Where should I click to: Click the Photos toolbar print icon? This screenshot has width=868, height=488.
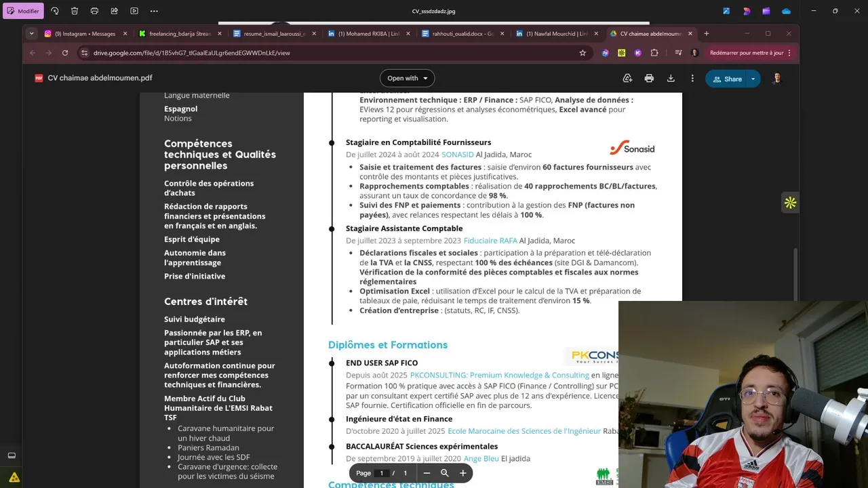[x=94, y=11]
